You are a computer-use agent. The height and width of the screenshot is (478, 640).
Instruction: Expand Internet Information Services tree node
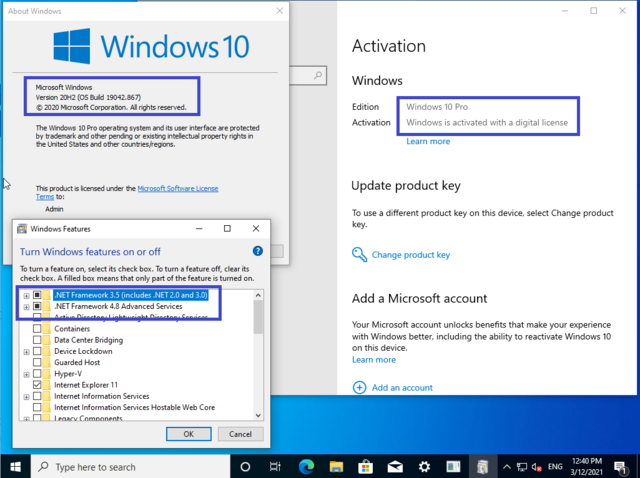click(x=27, y=397)
